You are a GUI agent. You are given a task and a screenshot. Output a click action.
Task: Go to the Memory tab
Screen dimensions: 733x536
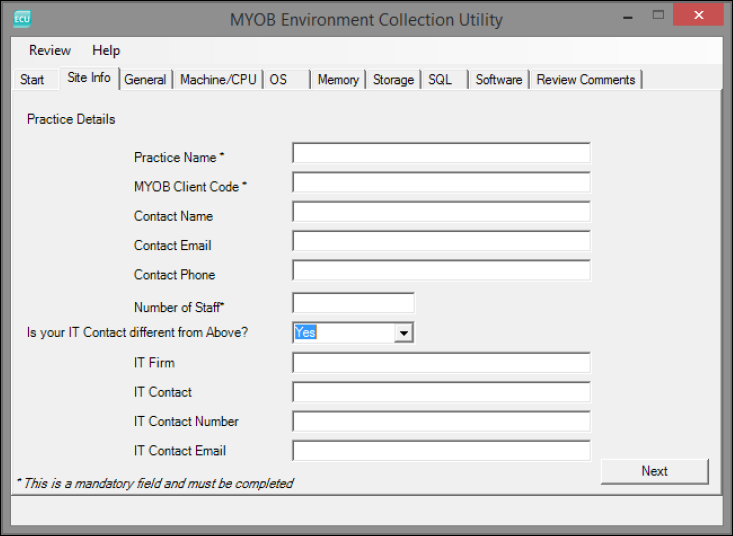[x=338, y=80]
